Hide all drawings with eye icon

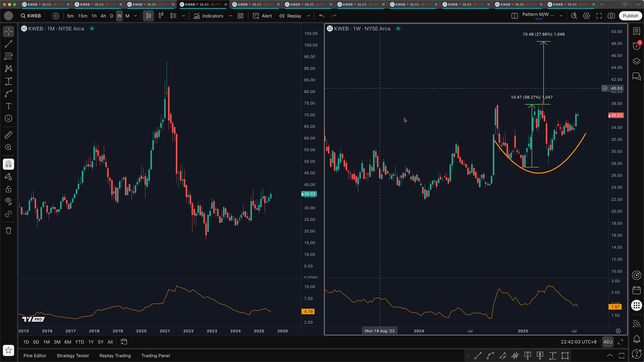[9, 201]
